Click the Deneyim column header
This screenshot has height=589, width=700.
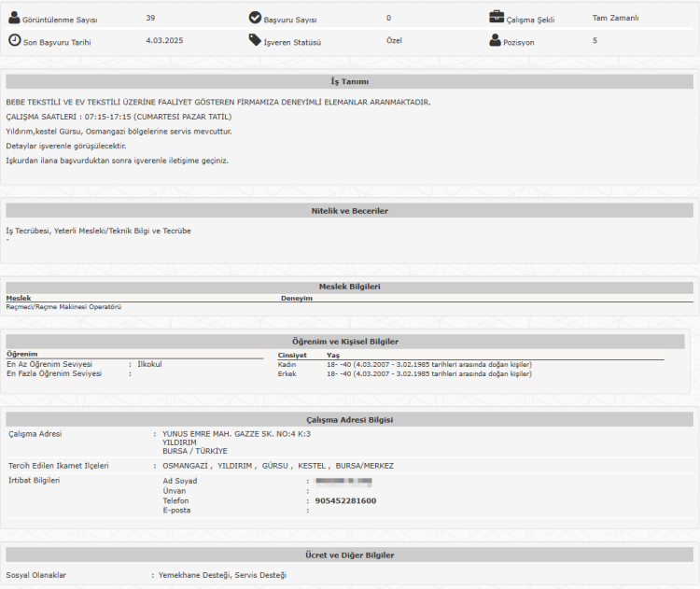click(x=296, y=298)
